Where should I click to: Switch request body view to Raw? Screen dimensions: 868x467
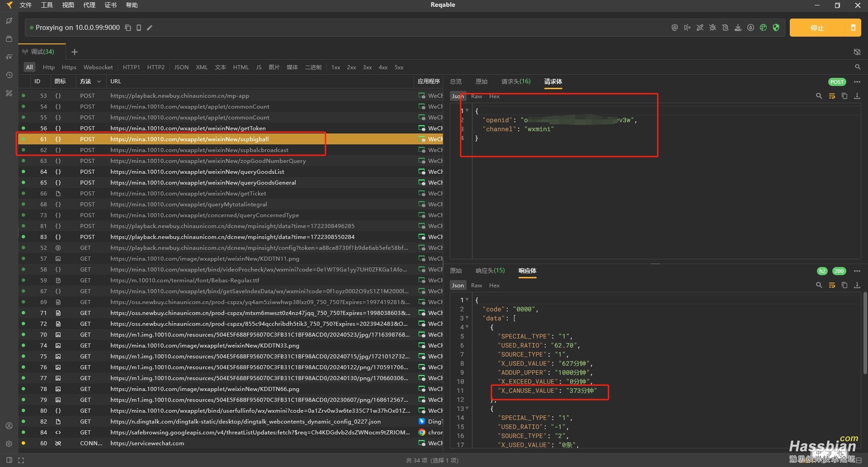pos(476,96)
